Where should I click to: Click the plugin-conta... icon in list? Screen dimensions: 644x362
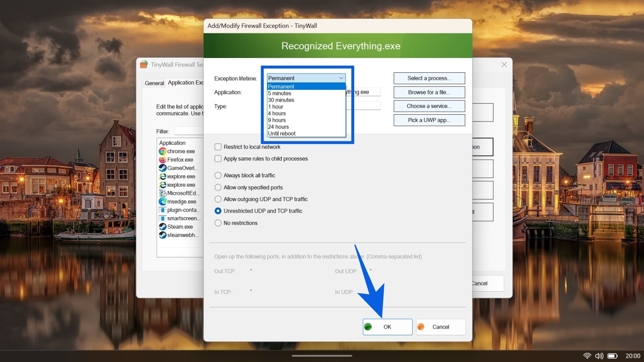163,210
